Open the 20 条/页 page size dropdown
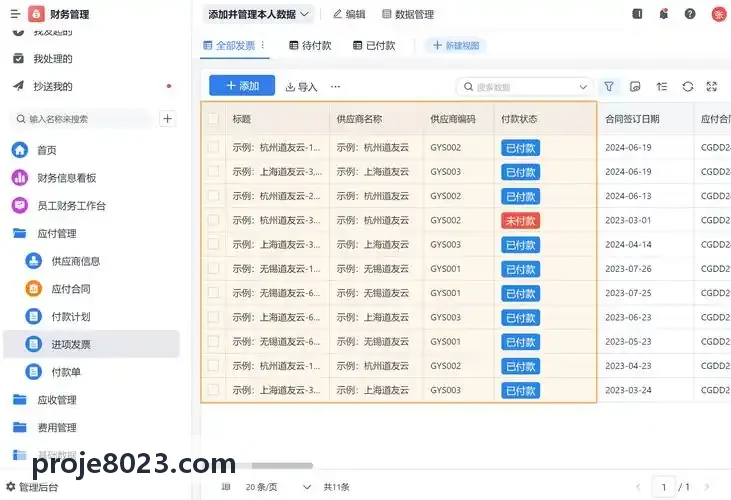731x500 pixels. coord(278,487)
